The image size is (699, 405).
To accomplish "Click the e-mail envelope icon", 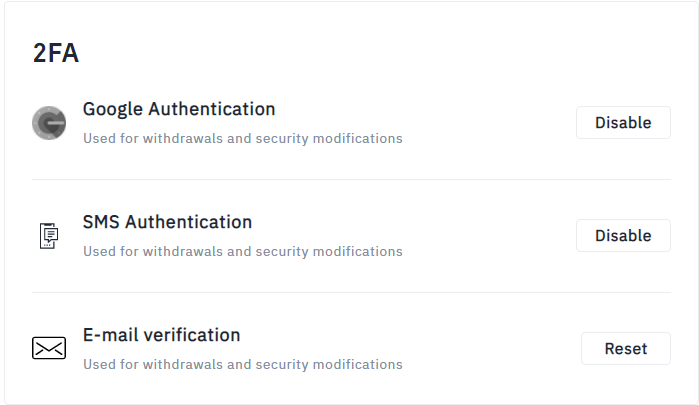I will [49, 348].
